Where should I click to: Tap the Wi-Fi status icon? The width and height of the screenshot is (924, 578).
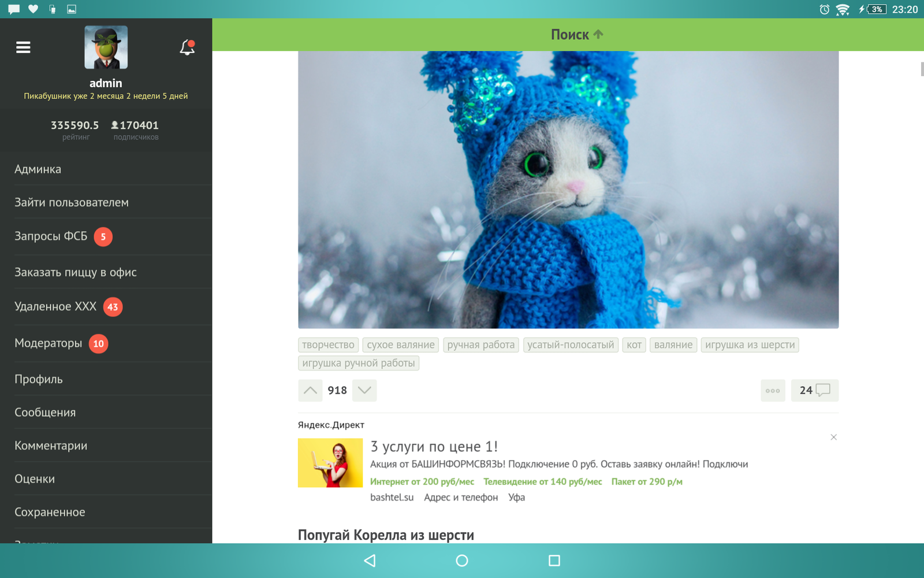coord(843,9)
